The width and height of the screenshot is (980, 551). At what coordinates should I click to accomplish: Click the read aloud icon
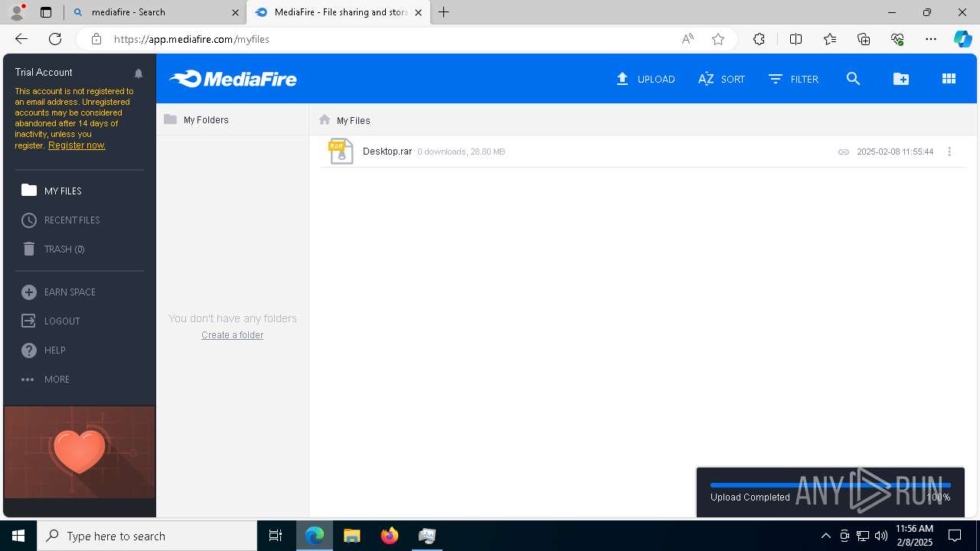(x=688, y=39)
